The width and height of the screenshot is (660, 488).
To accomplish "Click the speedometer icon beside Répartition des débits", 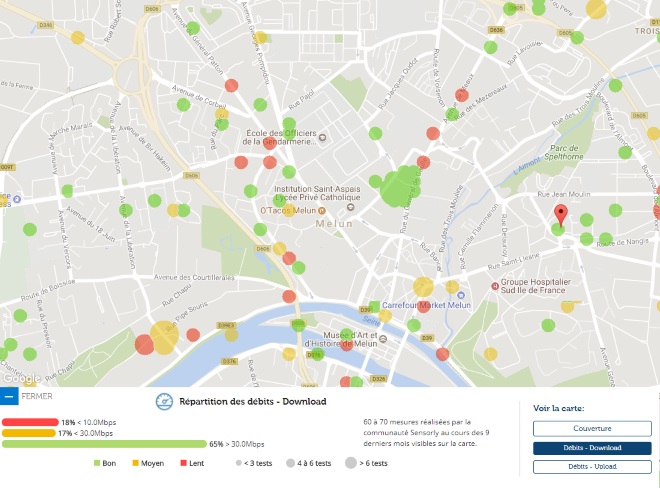I will click(164, 402).
